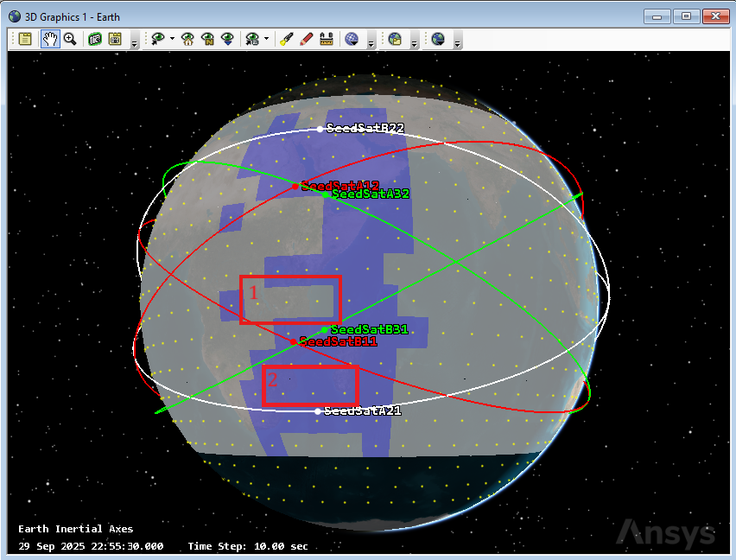Click the View From/To eye icon
Screen dimensions: 736x560
(158, 39)
